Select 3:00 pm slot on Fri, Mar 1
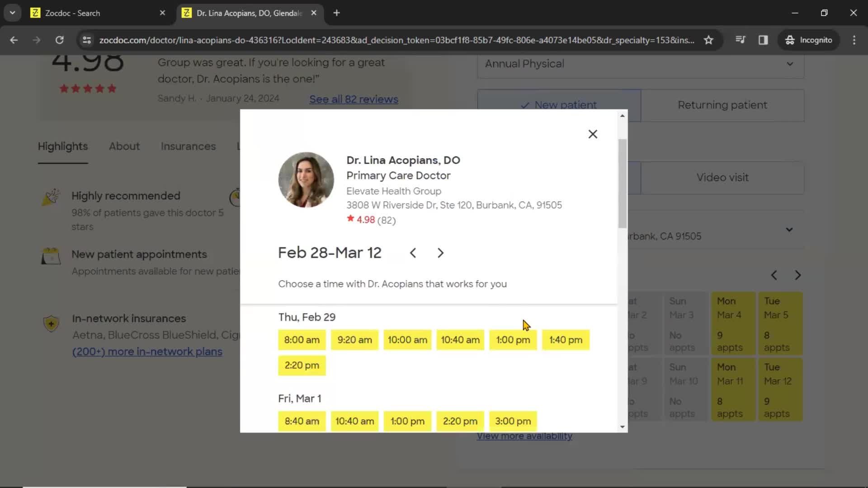Screen dimensions: 868x488 513,421
